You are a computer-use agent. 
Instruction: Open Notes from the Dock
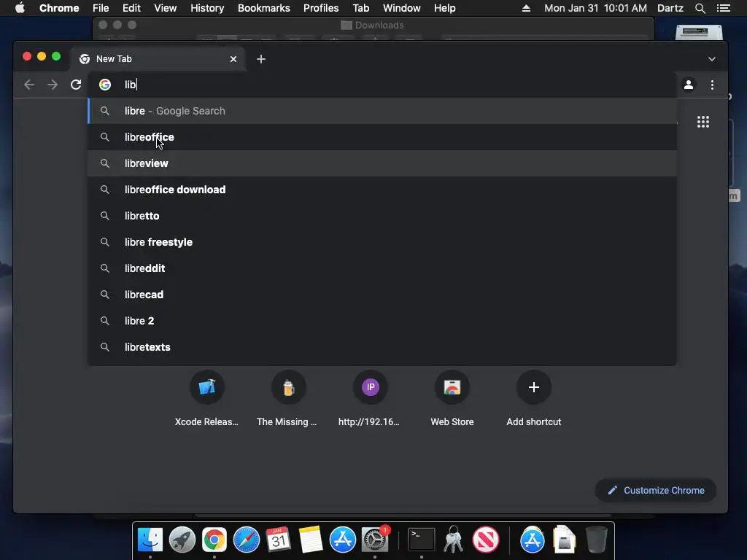[311, 540]
